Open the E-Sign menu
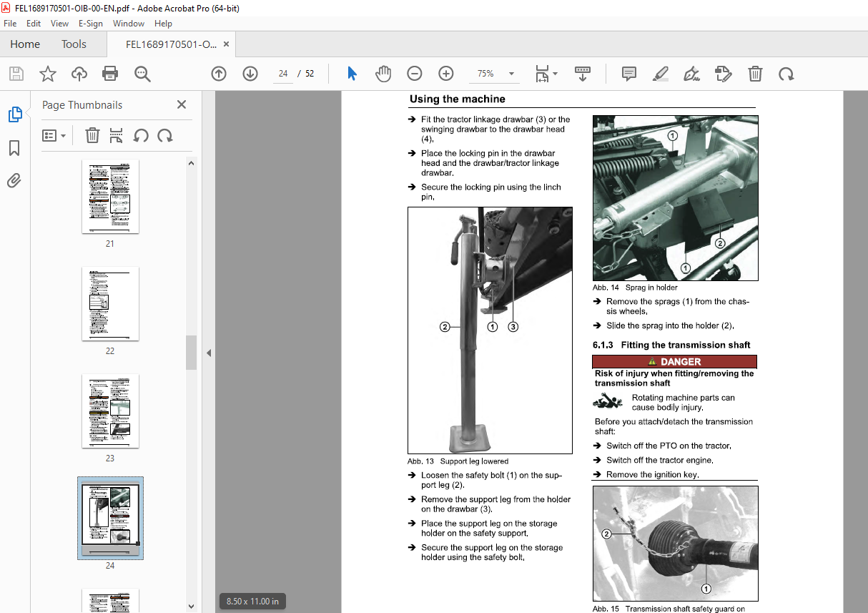This screenshot has height=613, width=868. pyautogui.click(x=91, y=24)
